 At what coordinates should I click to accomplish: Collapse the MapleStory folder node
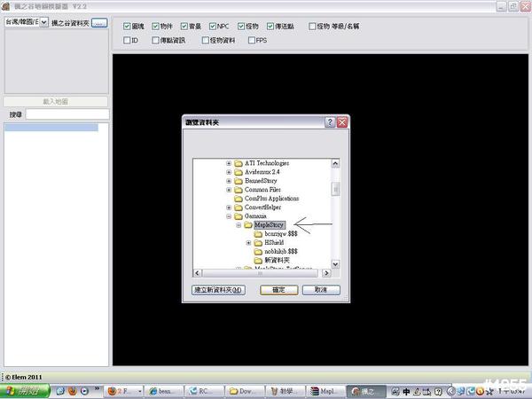pyautogui.click(x=239, y=225)
